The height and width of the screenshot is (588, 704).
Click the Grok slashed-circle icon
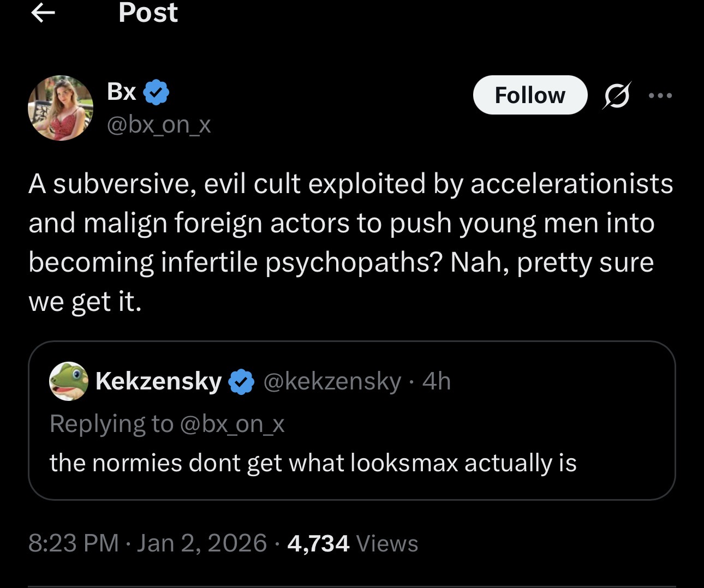tap(617, 95)
